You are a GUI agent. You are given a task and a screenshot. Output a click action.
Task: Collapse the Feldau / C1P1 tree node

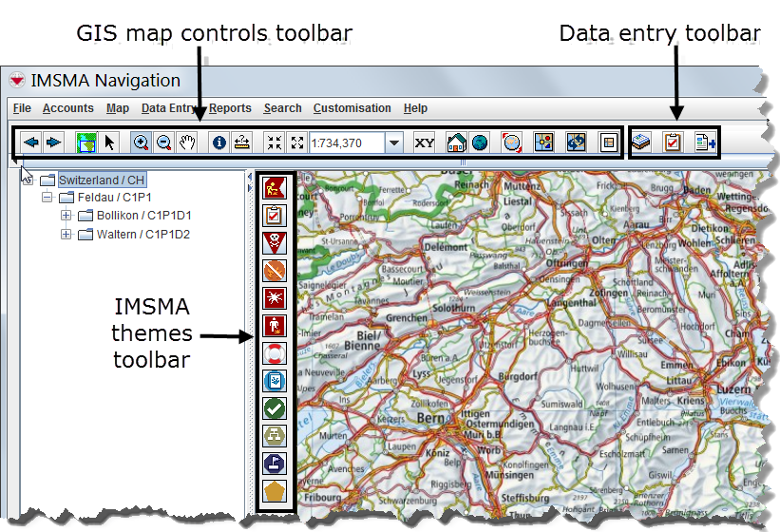click(x=47, y=198)
